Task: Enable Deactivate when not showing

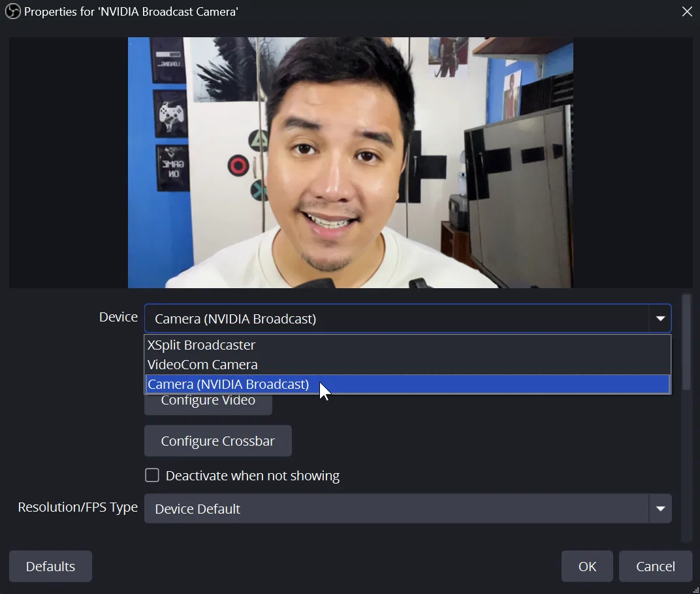Action: pyautogui.click(x=152, y=475)
